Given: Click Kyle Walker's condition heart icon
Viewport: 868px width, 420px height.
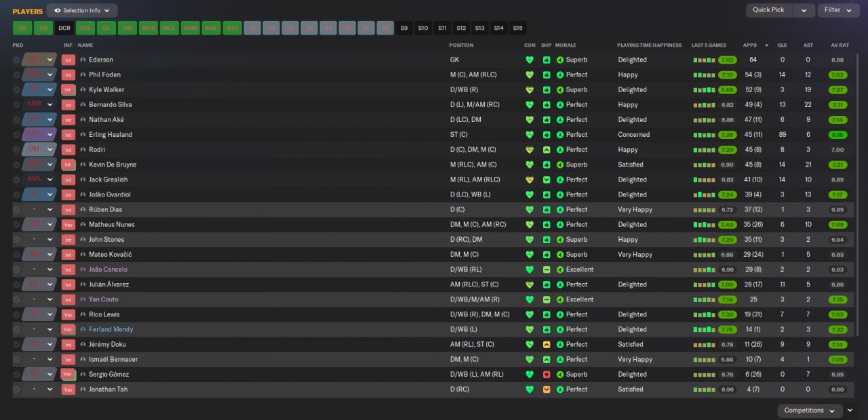Looking at the screenshot, I should 530,89.
